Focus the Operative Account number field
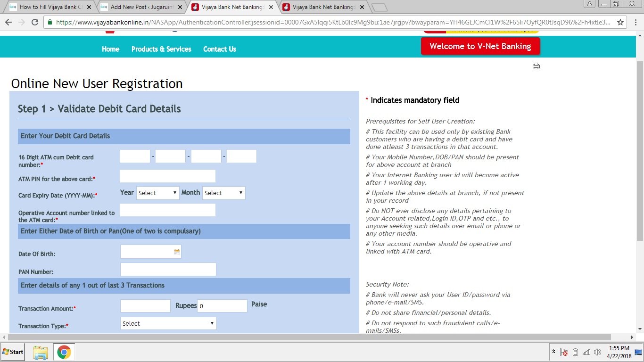The height and width of the screenshot is (362, 644). tap(168, 210)
